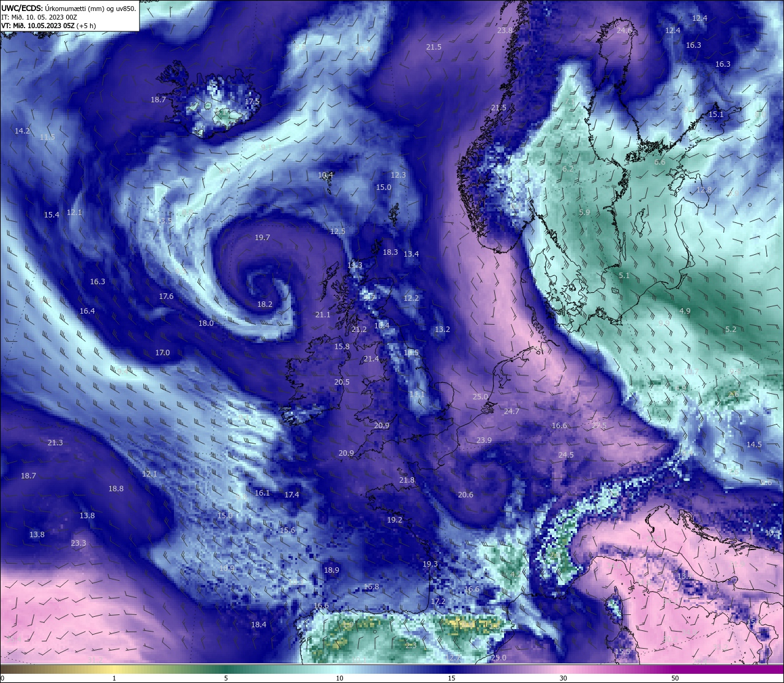Viewport: 784px width, 683px height.
Task: Click the map value 24.7
Action: 511,412
